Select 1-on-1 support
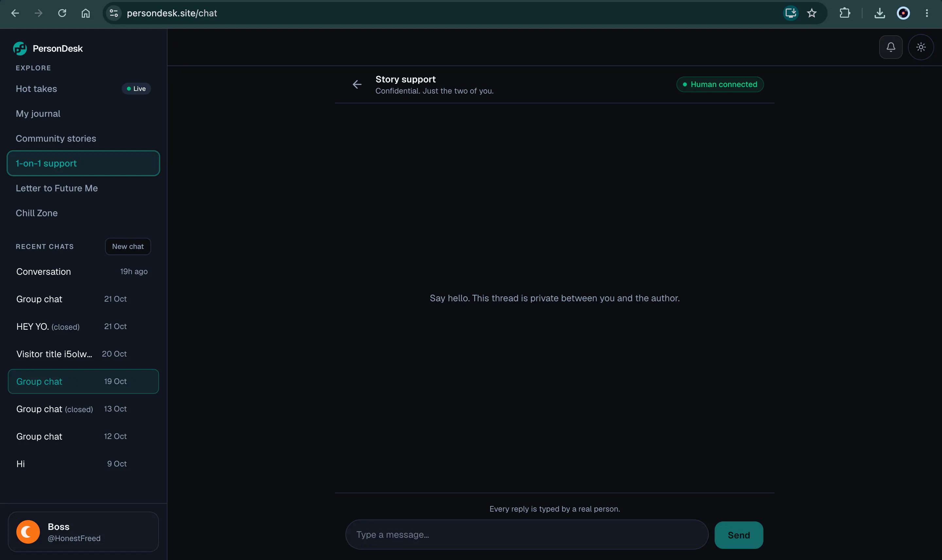942x560 pixels. (83, 164)
